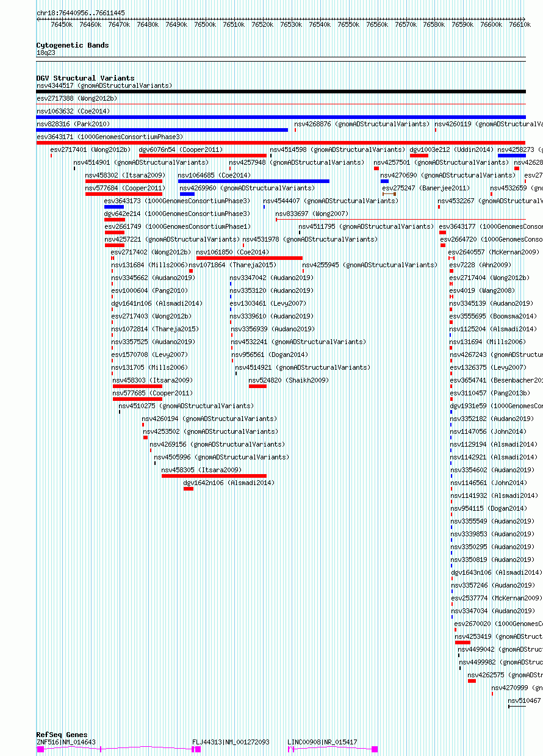
Task: Click the esv2717388 (Wong2012b) label
Action: point(77,98)
